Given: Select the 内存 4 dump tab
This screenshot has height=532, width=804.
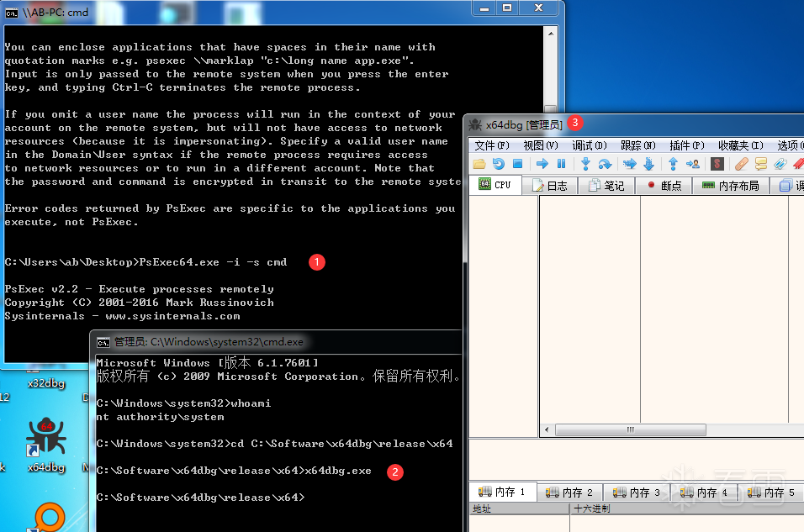Looking at the screenshot, I should click(704, 492).
